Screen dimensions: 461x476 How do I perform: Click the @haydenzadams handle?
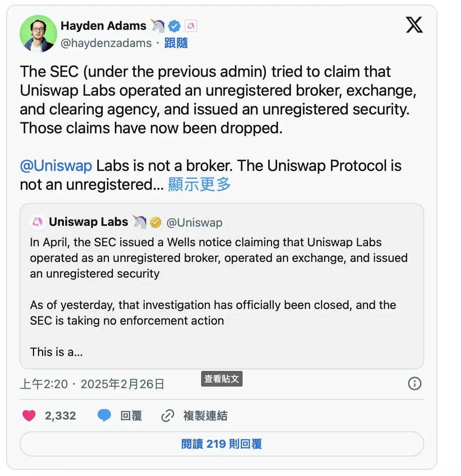pyautogui.click(x=106, y=43)
